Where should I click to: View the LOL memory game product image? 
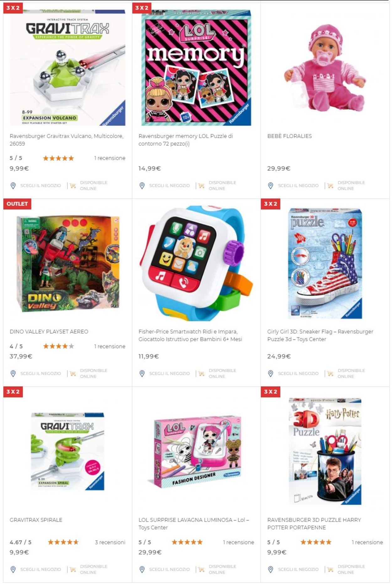[x=196, y=67]
